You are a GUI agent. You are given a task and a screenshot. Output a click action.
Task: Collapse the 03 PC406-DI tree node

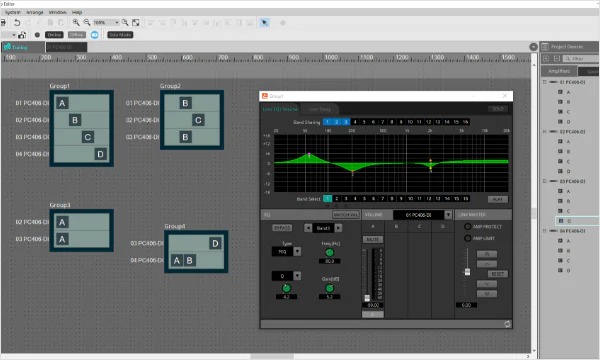(x=545, y=181)
